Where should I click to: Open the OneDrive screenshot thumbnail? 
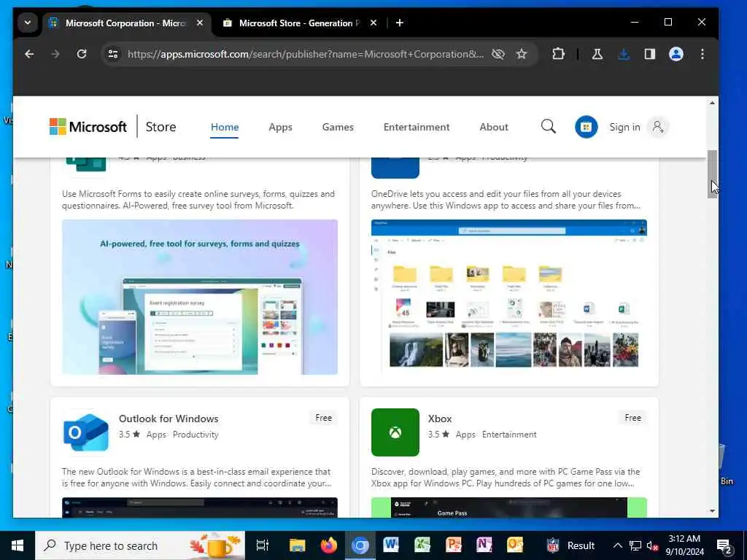[508, 297]
